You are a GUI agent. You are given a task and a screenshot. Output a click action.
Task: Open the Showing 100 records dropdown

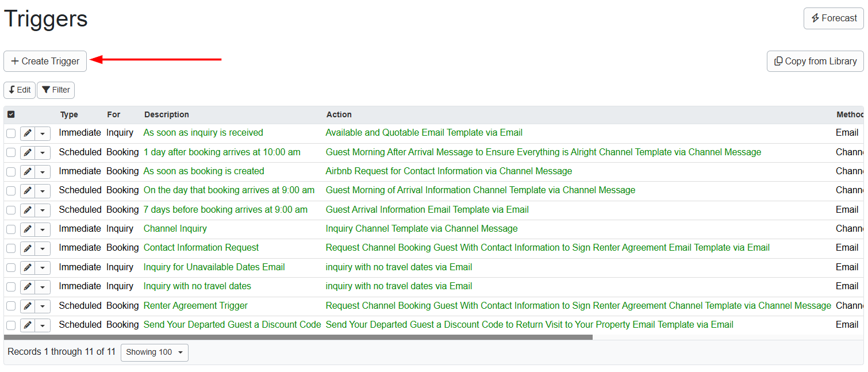point(154,352)
